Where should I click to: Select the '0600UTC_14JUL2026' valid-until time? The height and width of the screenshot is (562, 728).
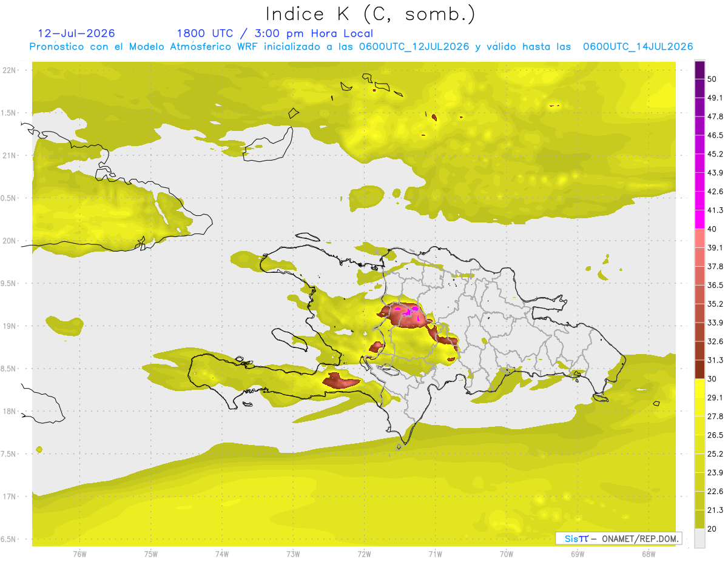(638, 47)
